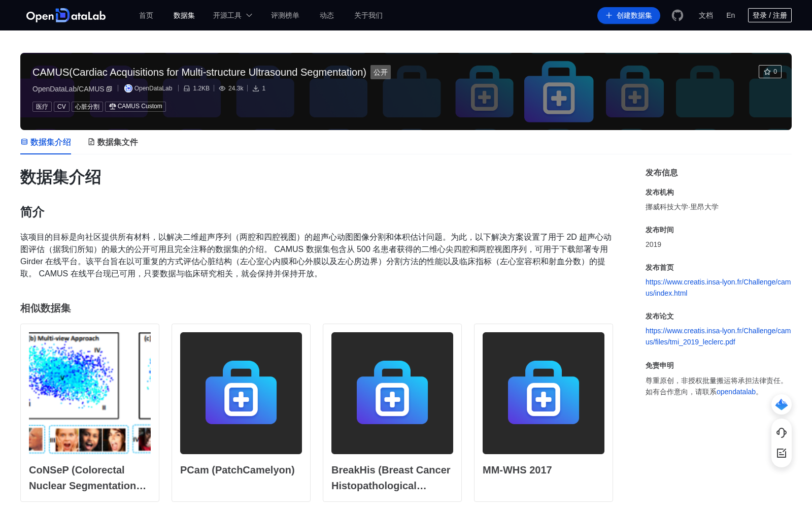Click the OpenDataLab publisher avatar
The image size is (812, 508).
pos(128,88)
